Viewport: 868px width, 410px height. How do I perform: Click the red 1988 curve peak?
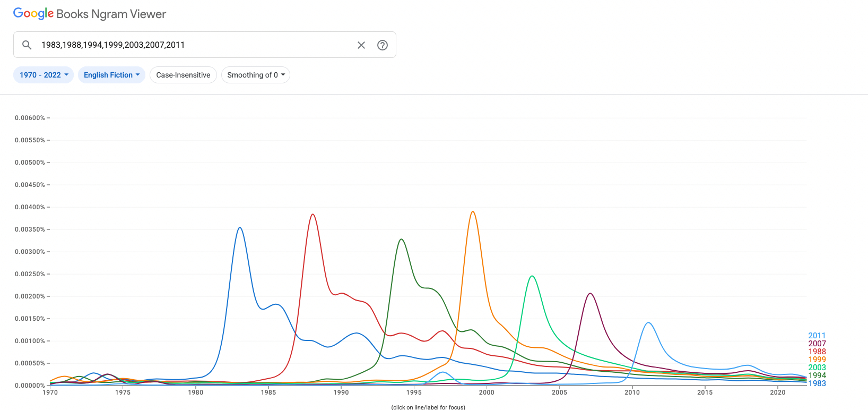313,215
